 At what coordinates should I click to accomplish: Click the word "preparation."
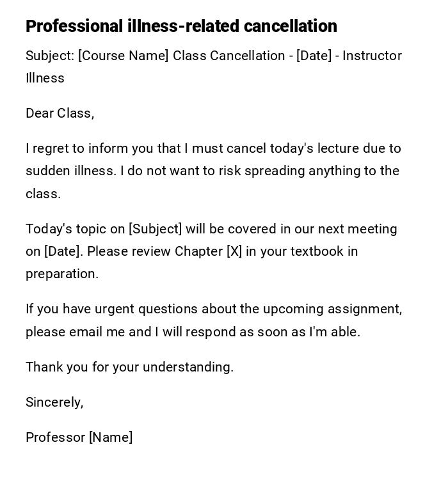(x=62, y=274)
